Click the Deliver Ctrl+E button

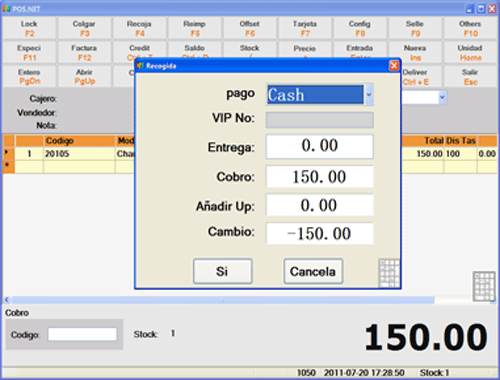[421, 76]
